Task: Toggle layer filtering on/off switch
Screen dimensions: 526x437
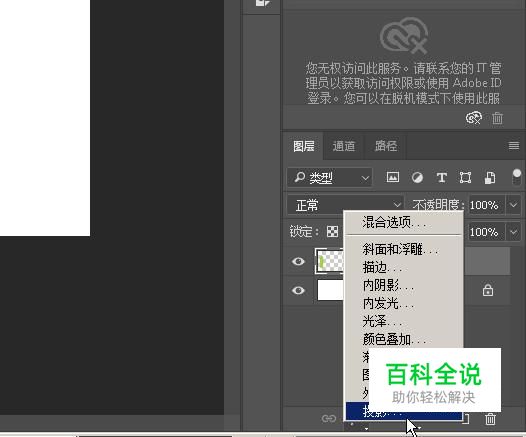Action: (517, 177)
